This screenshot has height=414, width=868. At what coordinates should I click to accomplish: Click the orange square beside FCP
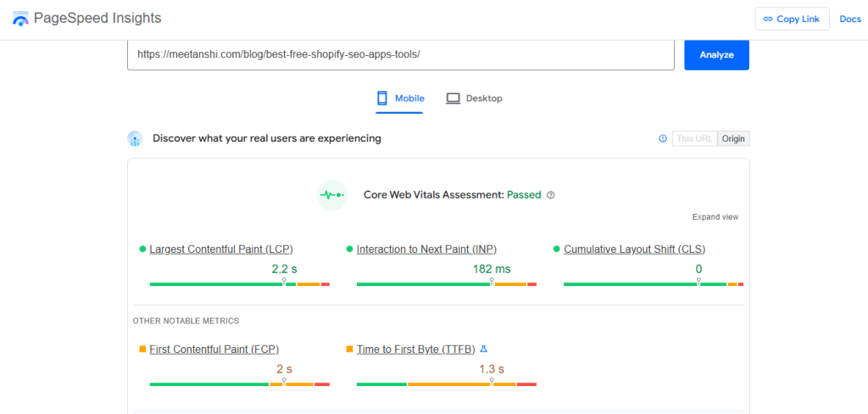tap(142, 350)
